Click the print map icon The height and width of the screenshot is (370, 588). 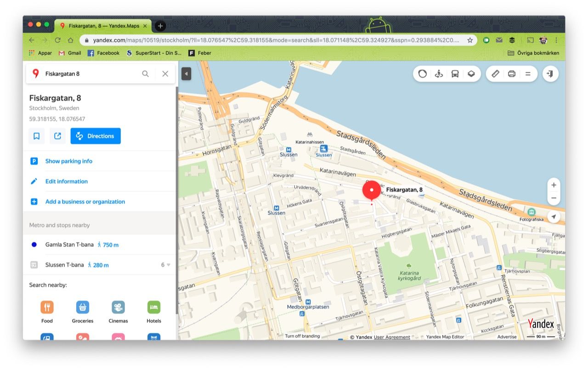click(x=512, y=74)
